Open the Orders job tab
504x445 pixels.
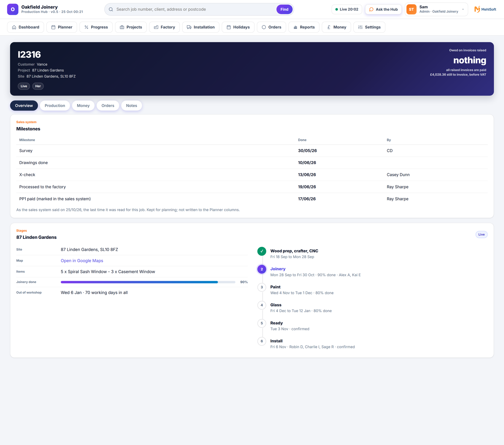[108, 106]
